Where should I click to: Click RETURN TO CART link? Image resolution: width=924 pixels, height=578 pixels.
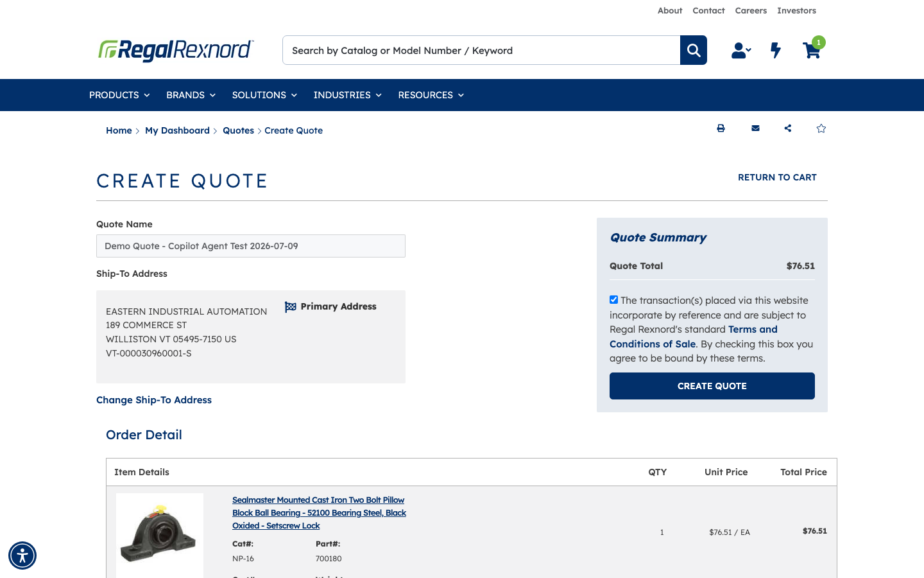777,177
